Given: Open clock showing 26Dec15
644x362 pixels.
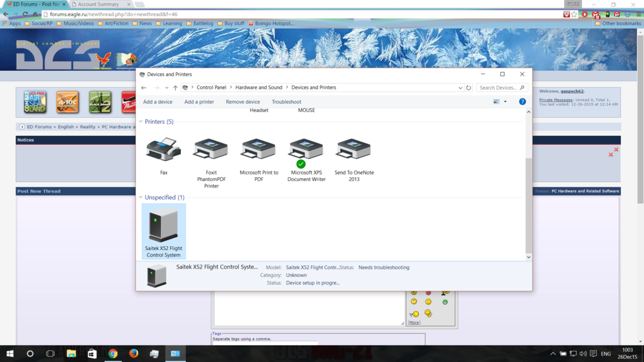Looking at the screenshot, I should coord(627,354).
